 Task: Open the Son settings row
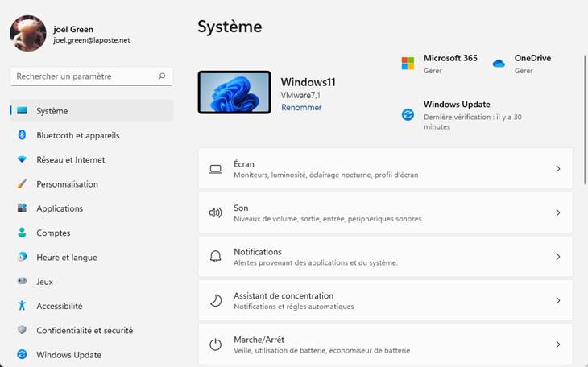(385, 212)
